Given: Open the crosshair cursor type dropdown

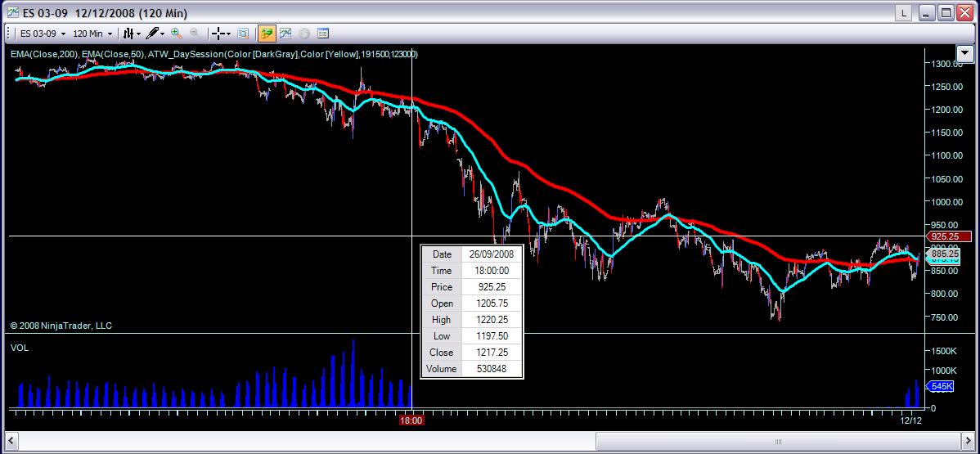Looking at the screenshot, I should 221,34.
